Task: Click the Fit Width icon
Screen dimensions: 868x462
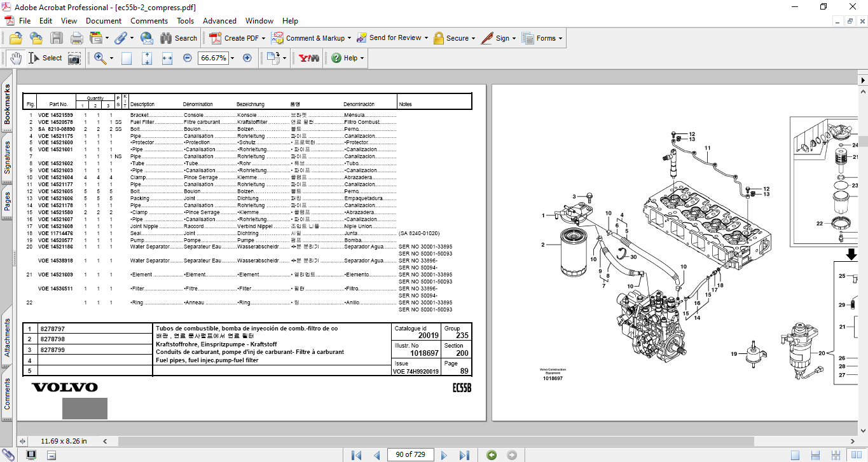Action: click(167, 58)
